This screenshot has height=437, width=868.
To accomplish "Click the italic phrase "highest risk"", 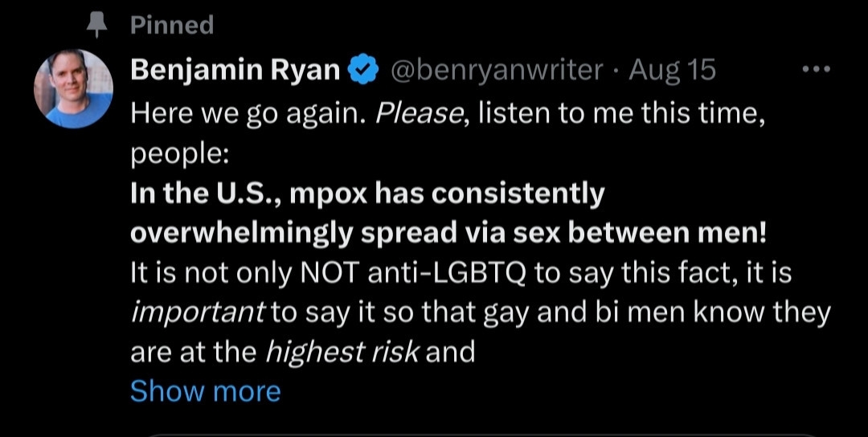I will click(x=342, y=352).
